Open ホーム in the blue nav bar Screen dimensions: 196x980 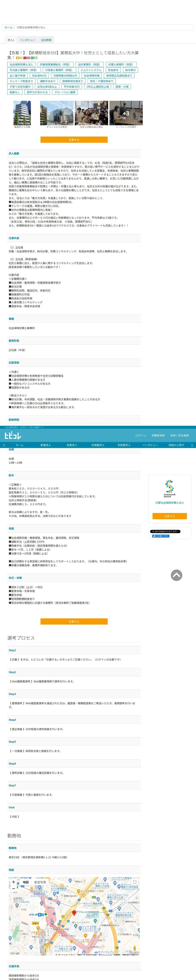pos(19,445)
